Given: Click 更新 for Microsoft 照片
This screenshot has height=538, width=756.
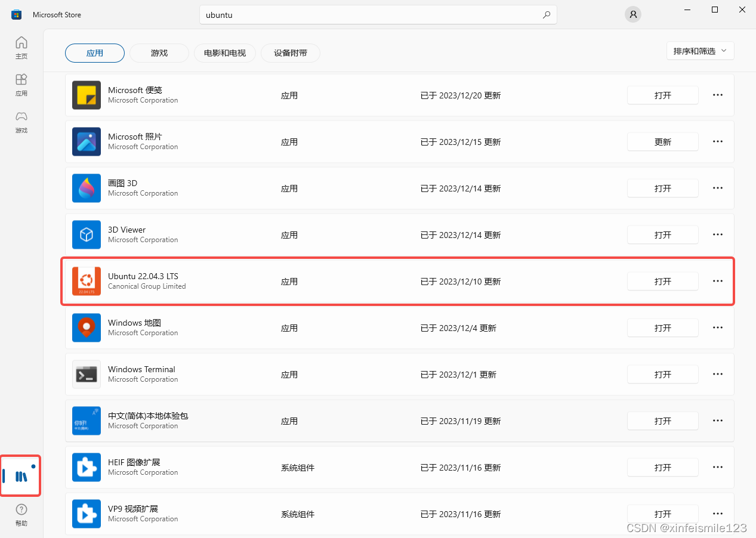Looking at the screenshot, I should point(663,142).
